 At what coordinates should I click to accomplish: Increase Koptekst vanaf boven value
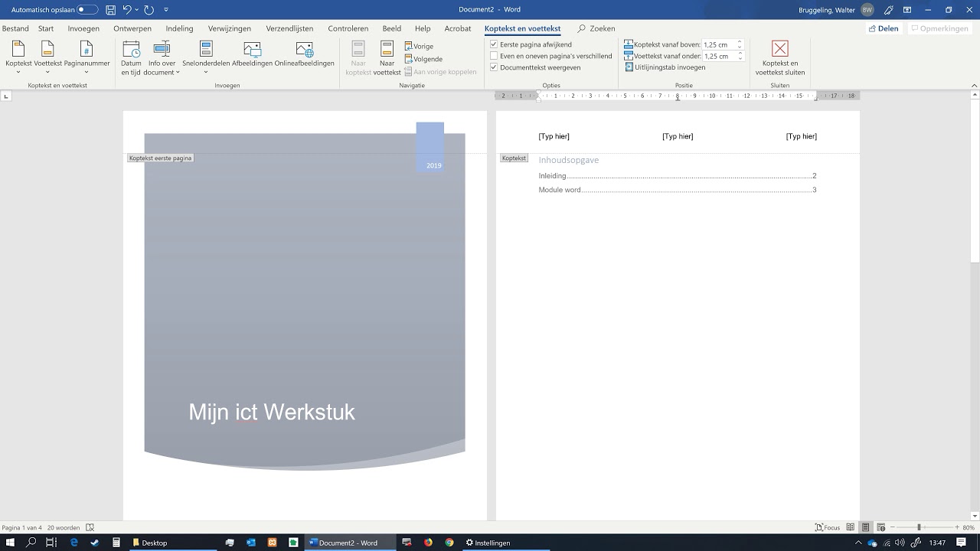coord(740,42)
